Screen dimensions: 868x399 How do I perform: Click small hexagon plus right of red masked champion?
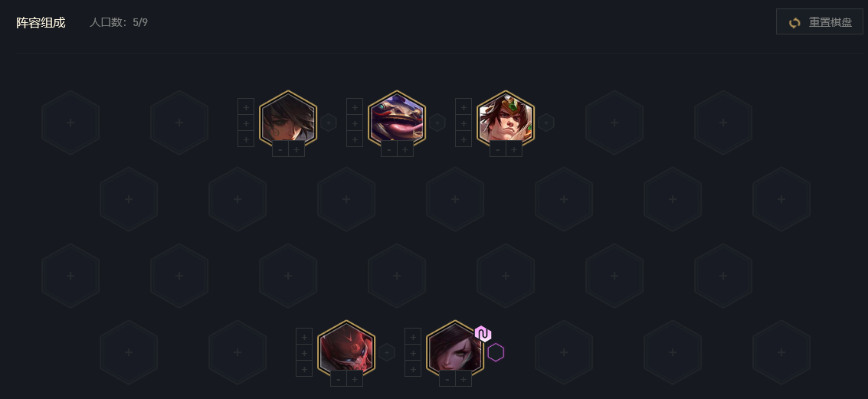(386, 352)
